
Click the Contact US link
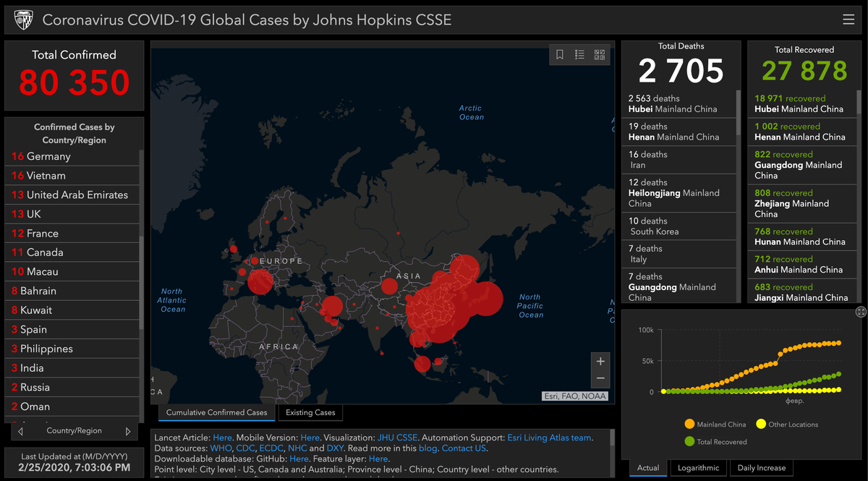point(464,448)
